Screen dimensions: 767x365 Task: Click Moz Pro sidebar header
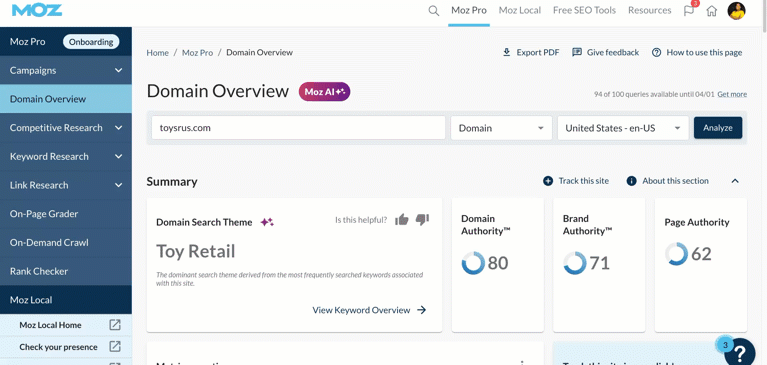27,42
